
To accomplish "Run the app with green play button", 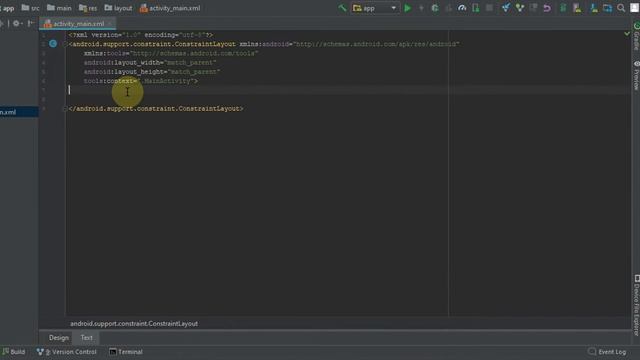I will pos(407,8).
